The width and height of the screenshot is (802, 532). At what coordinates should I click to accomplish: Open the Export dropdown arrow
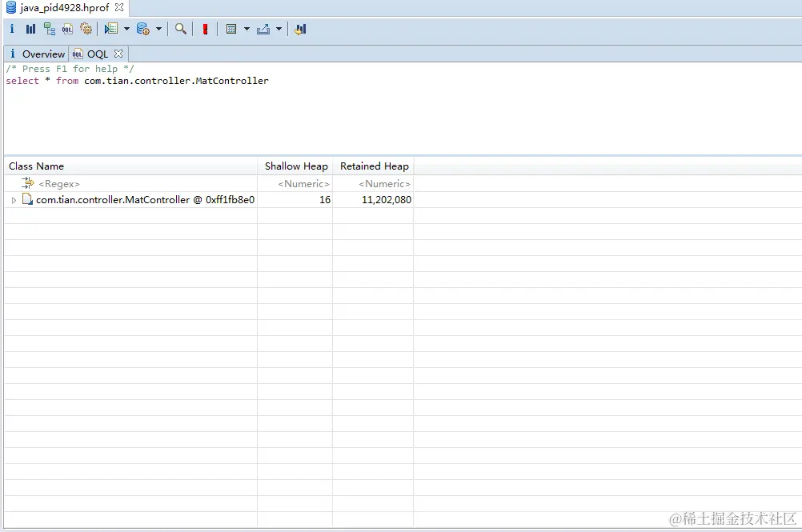point(279,29)
